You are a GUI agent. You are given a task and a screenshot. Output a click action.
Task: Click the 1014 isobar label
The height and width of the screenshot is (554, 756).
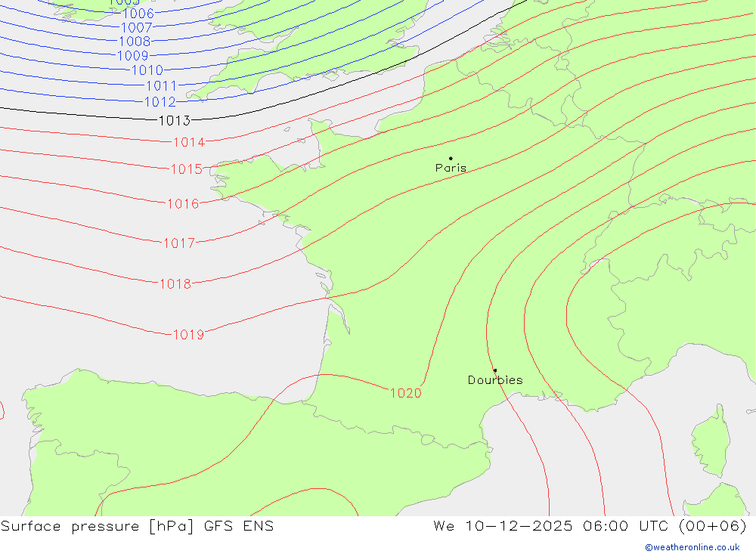[189, 142]
